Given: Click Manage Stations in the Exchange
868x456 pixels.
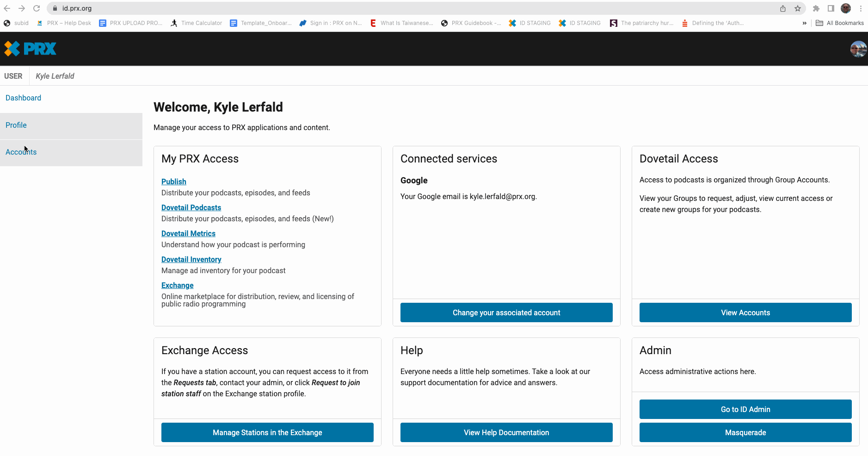Looking at the screenshot, I should 267,432.
